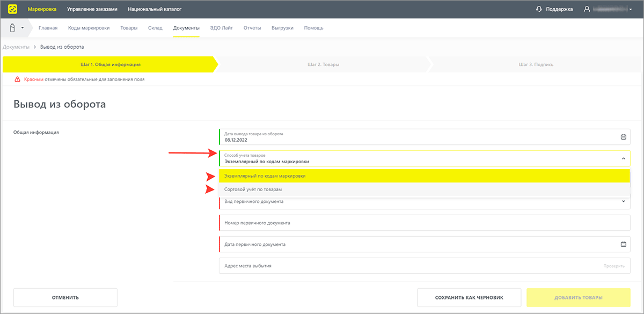This screenshot has width=644, height=314.
Task: Expand the product group dropdown arrow
Action: tap(23, 28)
